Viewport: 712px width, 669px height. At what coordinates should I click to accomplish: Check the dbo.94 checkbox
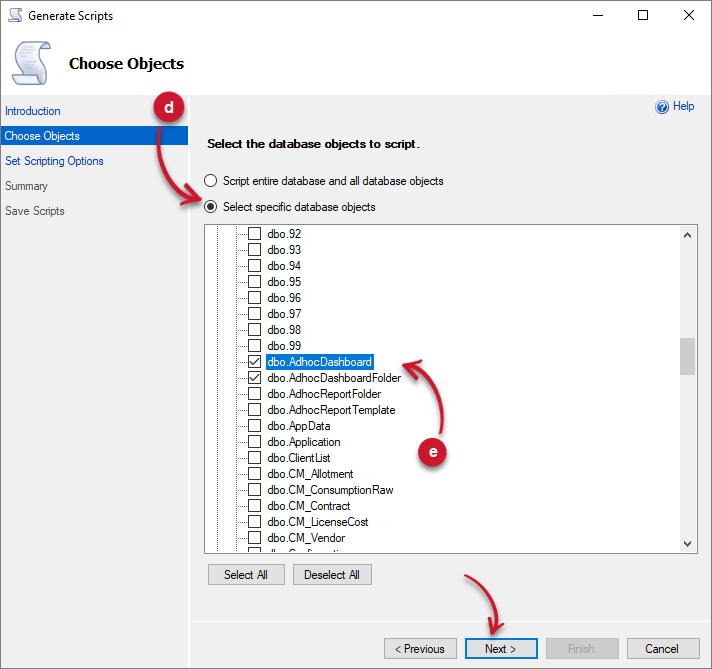(254, 265)
